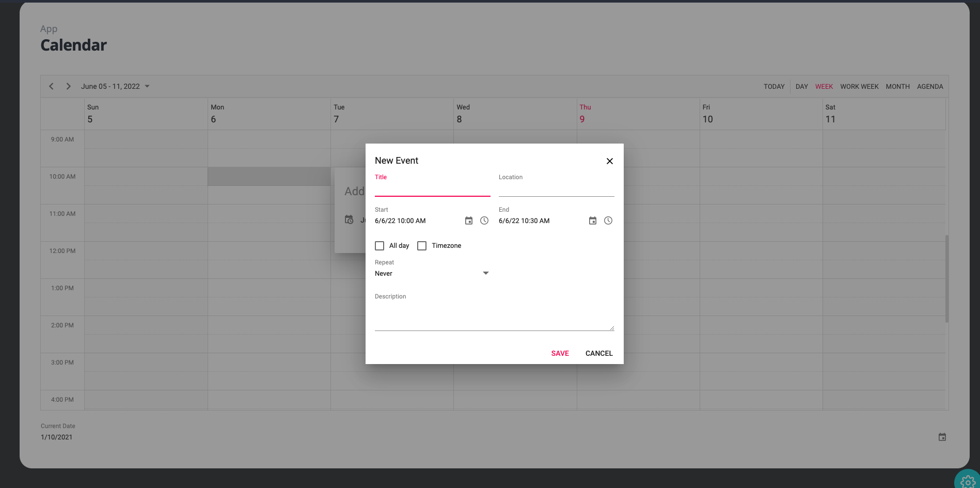Cancel the new event
Image resolution: width=980 pixels, height=488 pixels.
(599, 353)
